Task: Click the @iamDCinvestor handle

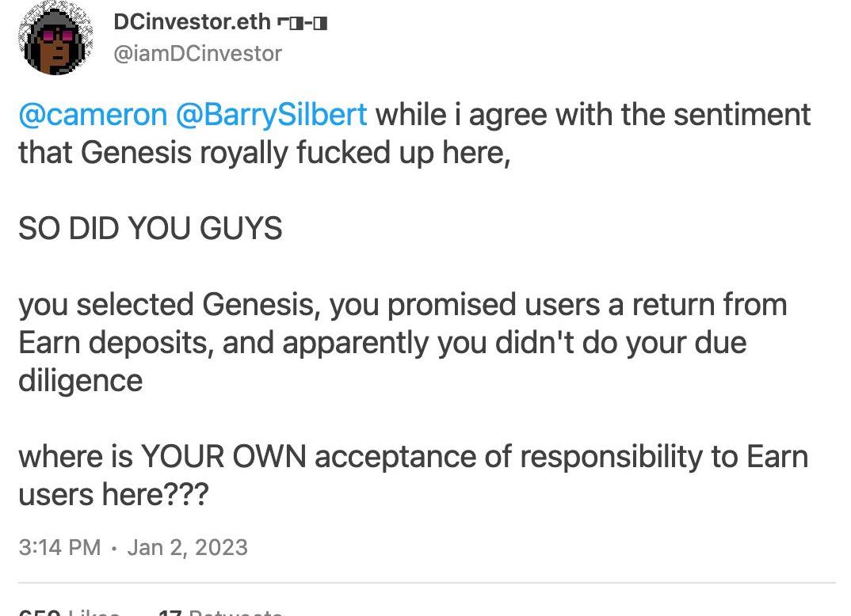Action: 197,53
